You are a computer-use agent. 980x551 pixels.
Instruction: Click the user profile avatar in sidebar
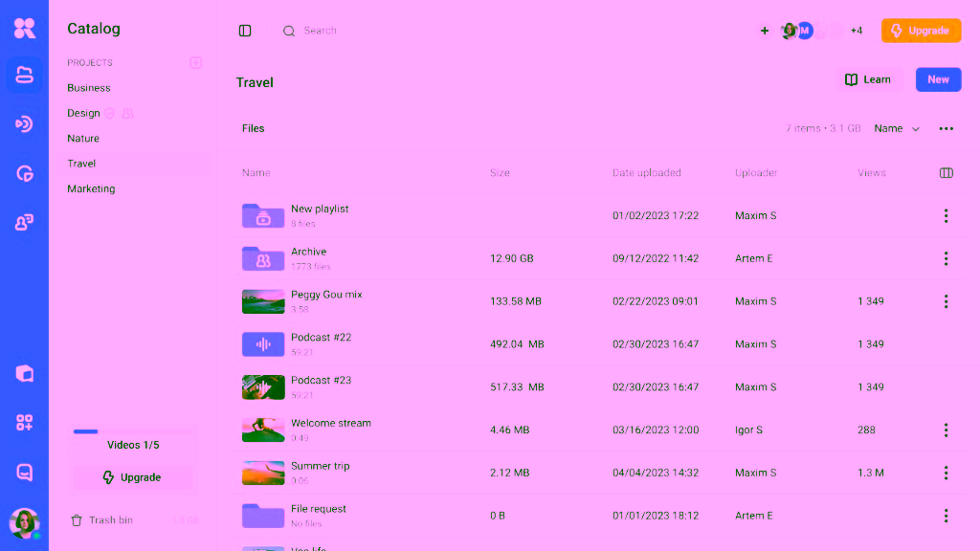pyautogui.click(x=24, y=523)
